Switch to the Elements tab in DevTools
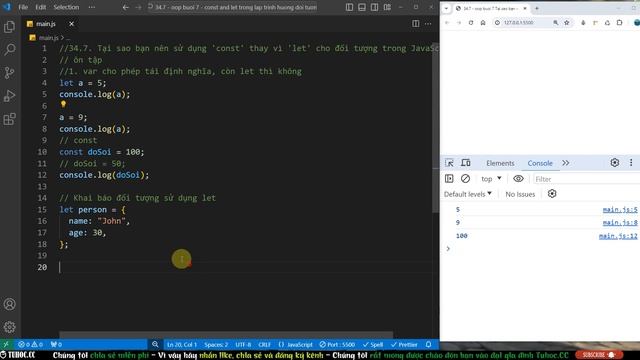The image size is (640, 360). point(500,163)
